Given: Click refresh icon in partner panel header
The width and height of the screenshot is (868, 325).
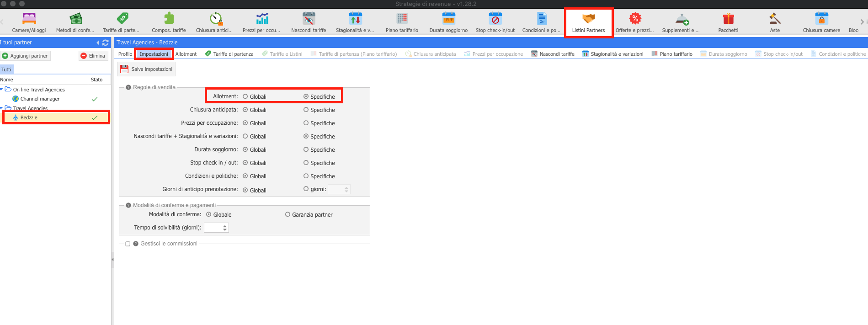Looking at the screenshot, I should (106, 43).
